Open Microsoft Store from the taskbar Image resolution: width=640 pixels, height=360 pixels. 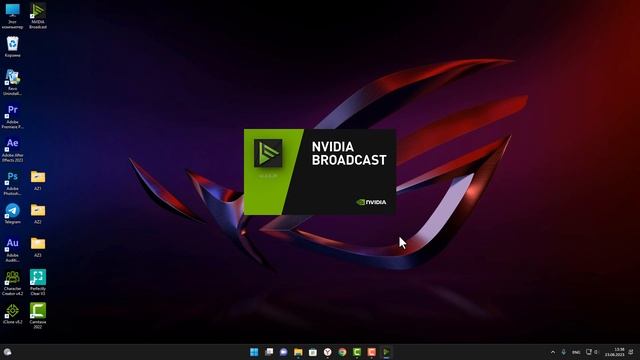pos(313,352)
